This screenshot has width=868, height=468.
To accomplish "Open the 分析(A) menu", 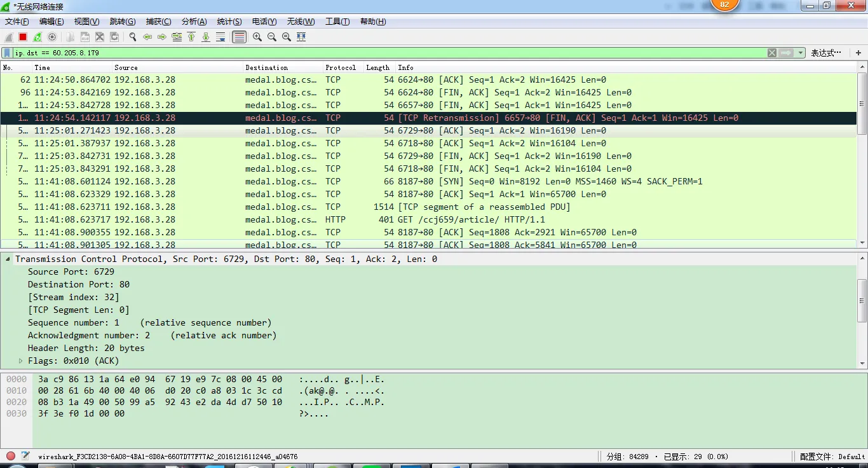I will point(194,22).
